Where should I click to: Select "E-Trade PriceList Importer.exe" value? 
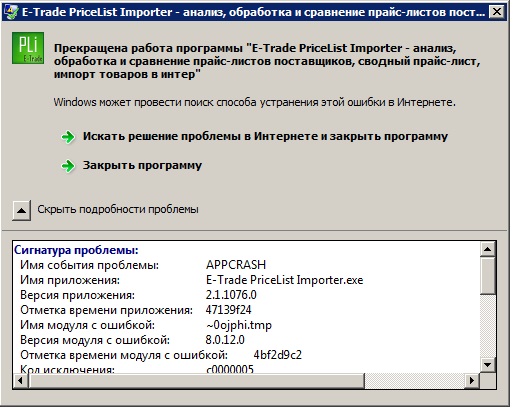[284, 280]
